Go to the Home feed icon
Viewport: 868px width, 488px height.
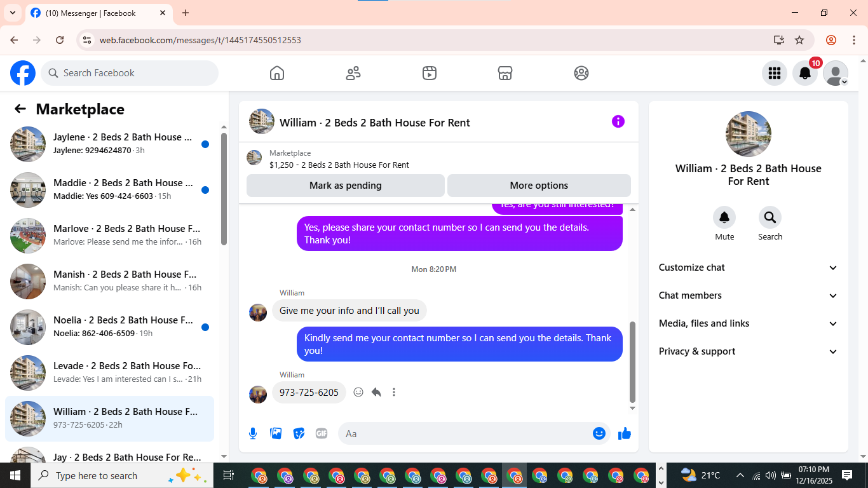[x=277, y=73]
